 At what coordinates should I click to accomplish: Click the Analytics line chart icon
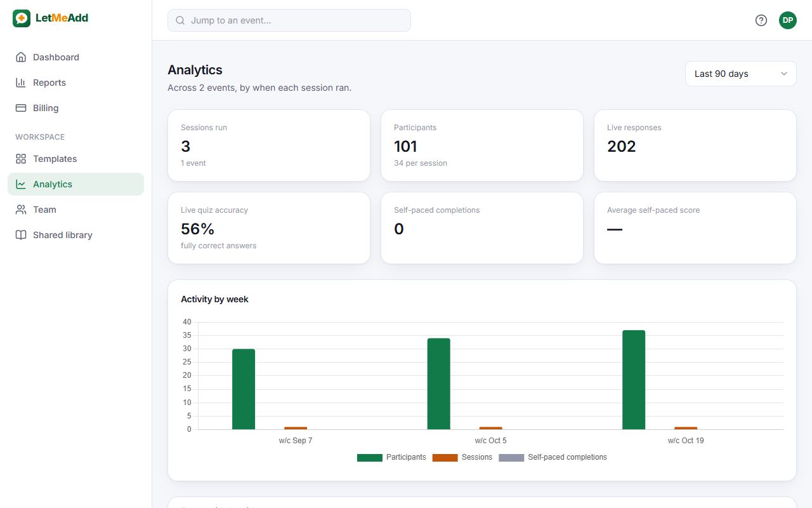pos(21,184)
